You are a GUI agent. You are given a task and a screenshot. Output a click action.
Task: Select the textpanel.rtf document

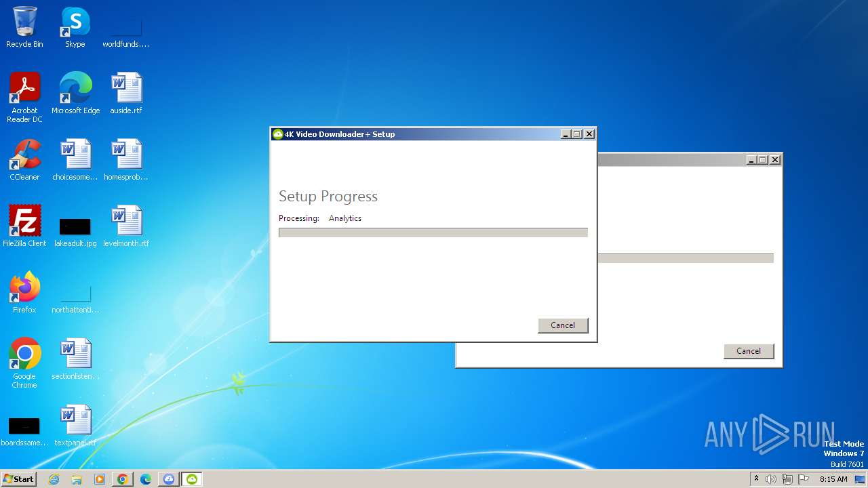(75, 426)
